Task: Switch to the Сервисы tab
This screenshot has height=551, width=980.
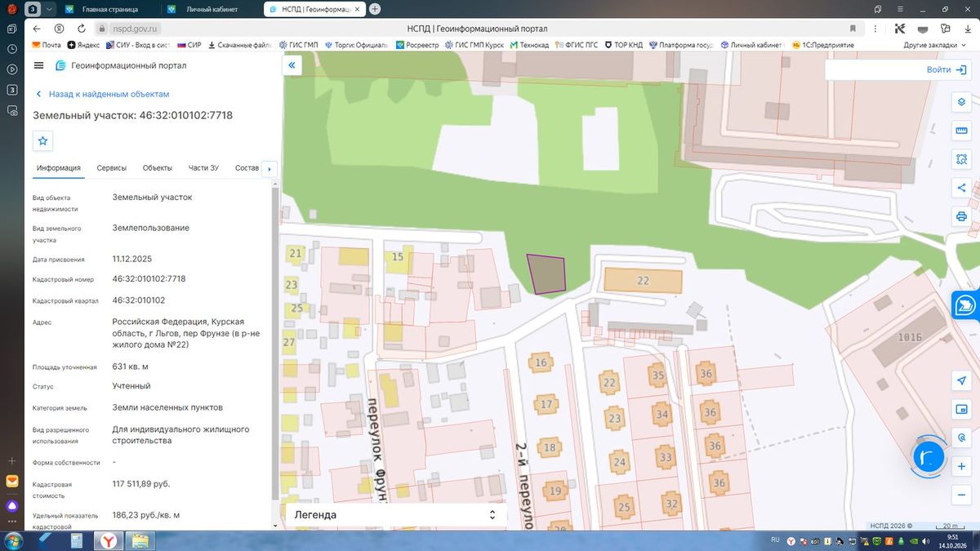Action: coord(112,168)
